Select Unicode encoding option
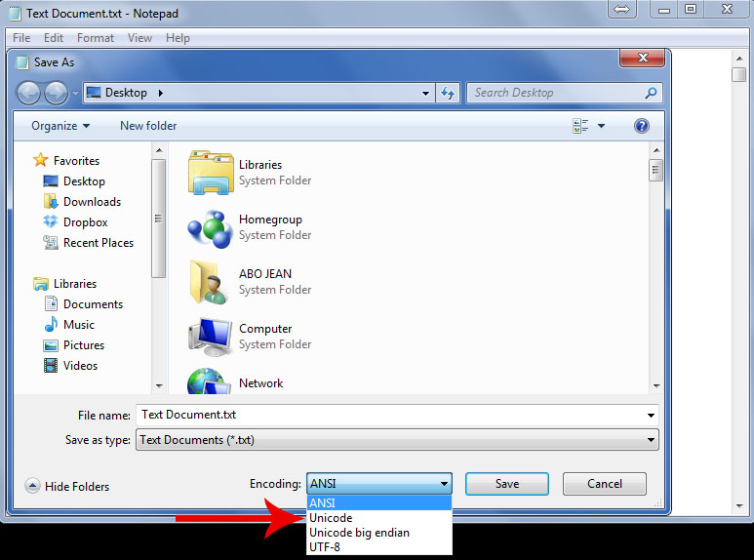The image size is (754, 560). coord(331,518)
